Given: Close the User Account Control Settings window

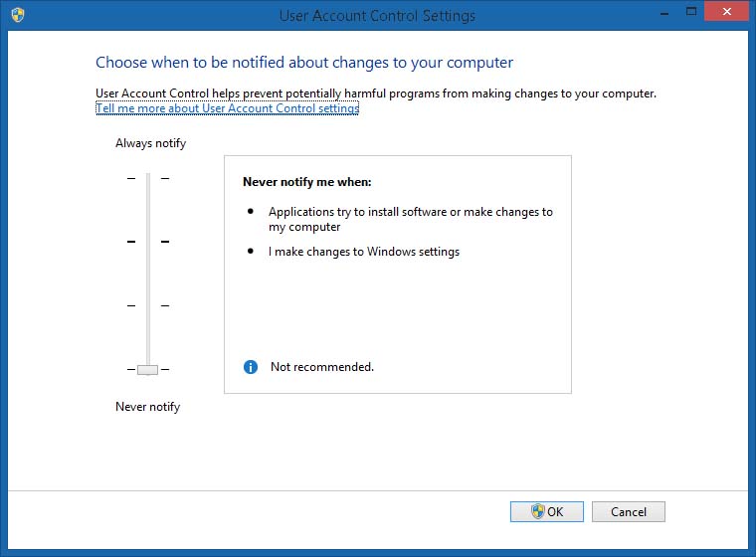Looking at the screenshot, I should coord(726,12).
